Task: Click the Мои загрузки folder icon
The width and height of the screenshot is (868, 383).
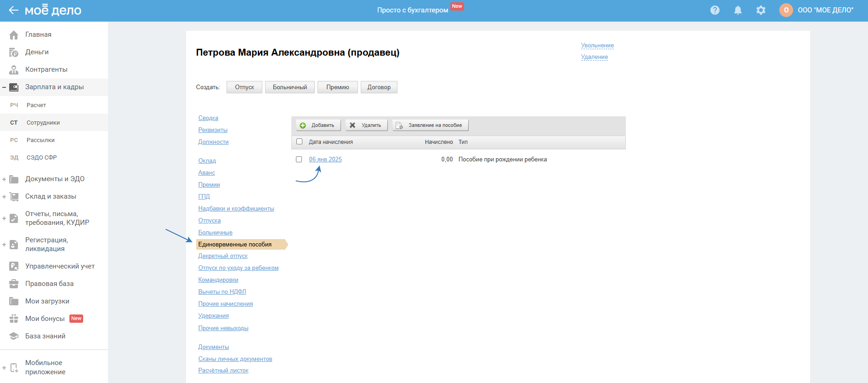Action: click(14, 301)
